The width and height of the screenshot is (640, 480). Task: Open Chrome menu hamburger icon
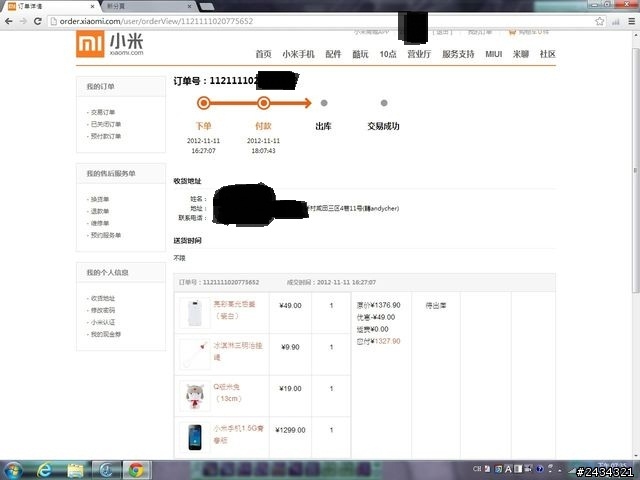[631, 21]
